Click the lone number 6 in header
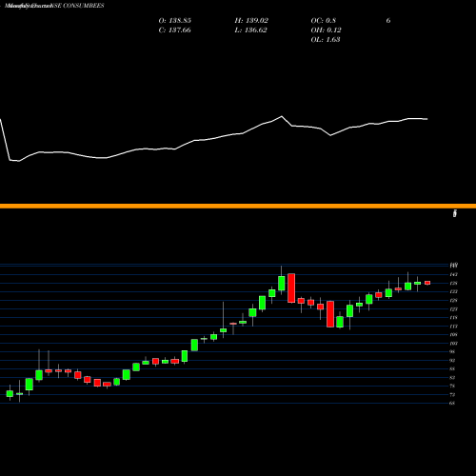Screen dimensions: 476x476 pyautogui.click(x=388, y=21)
